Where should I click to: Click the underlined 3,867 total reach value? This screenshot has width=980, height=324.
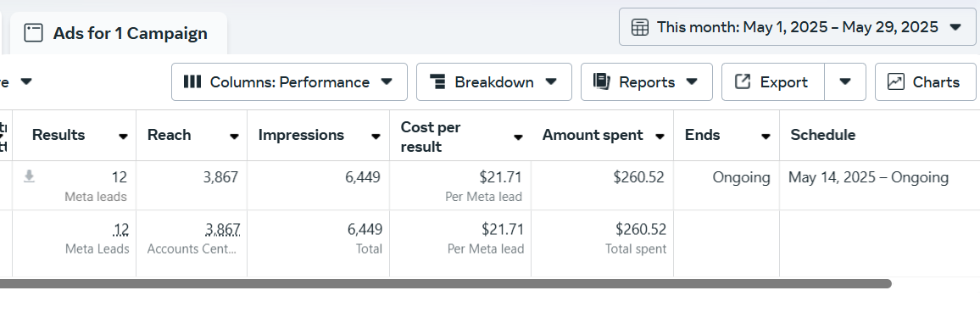[x=222, y=230]
